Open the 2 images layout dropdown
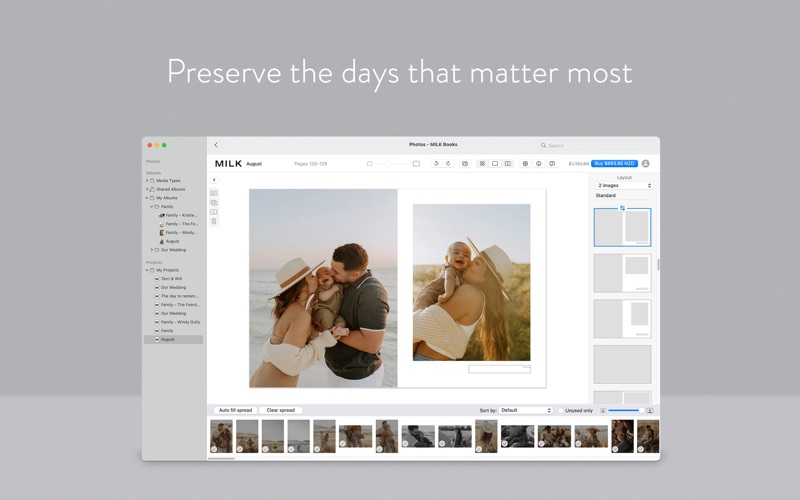 click(x=624, y=186)
